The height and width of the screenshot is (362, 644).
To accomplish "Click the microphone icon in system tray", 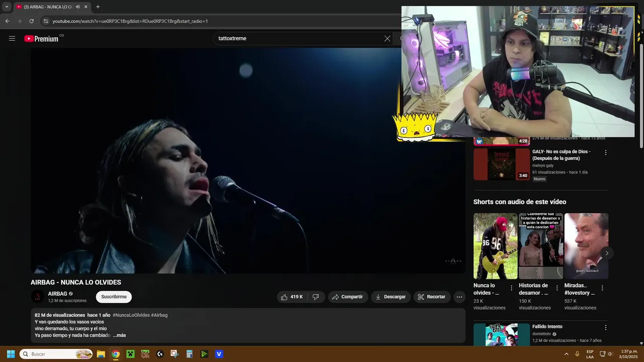I will pyautogui.click(x=577, y=354).
